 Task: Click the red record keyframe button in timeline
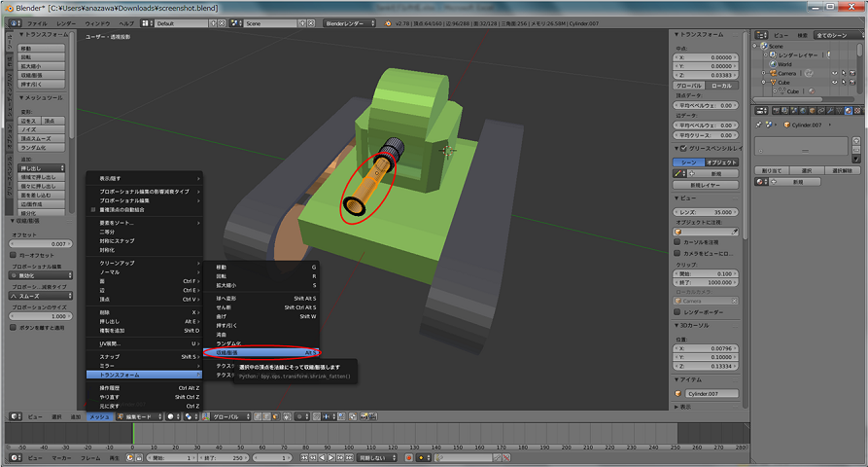[x=409, y=457]
